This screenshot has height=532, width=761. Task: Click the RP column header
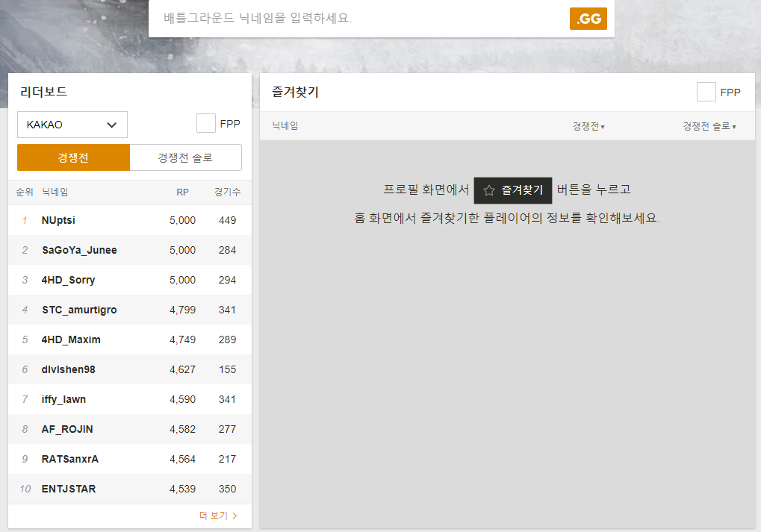pos(182,192)
